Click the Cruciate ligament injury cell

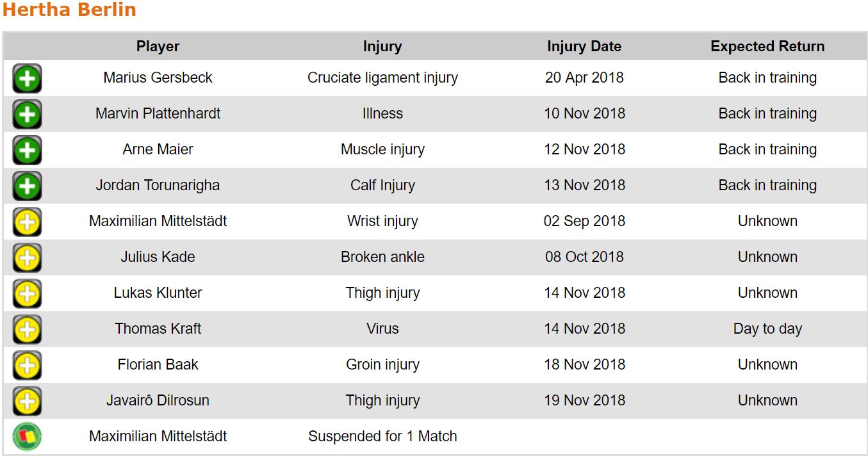[382, 78]
